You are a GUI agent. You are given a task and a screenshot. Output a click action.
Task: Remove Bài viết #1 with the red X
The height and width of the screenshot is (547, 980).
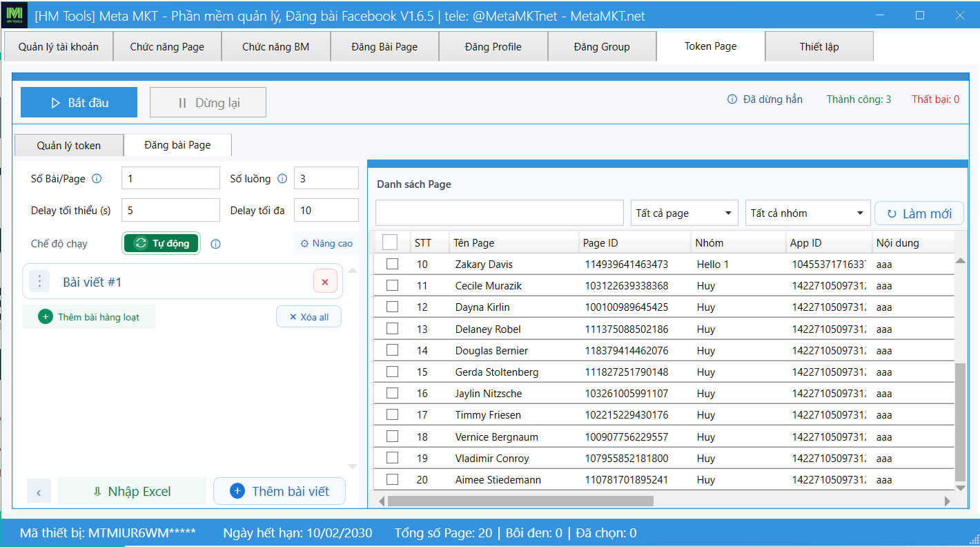tap(325, 282)
